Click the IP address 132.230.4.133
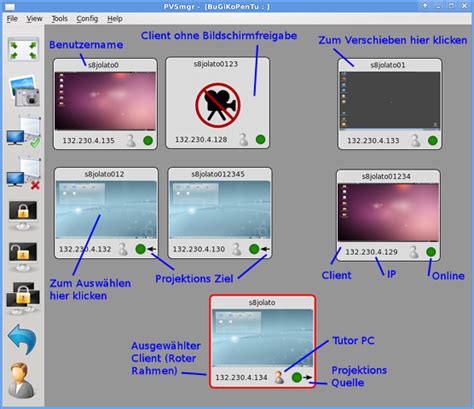This screenshot has width=474, height=409. (373, 141)
